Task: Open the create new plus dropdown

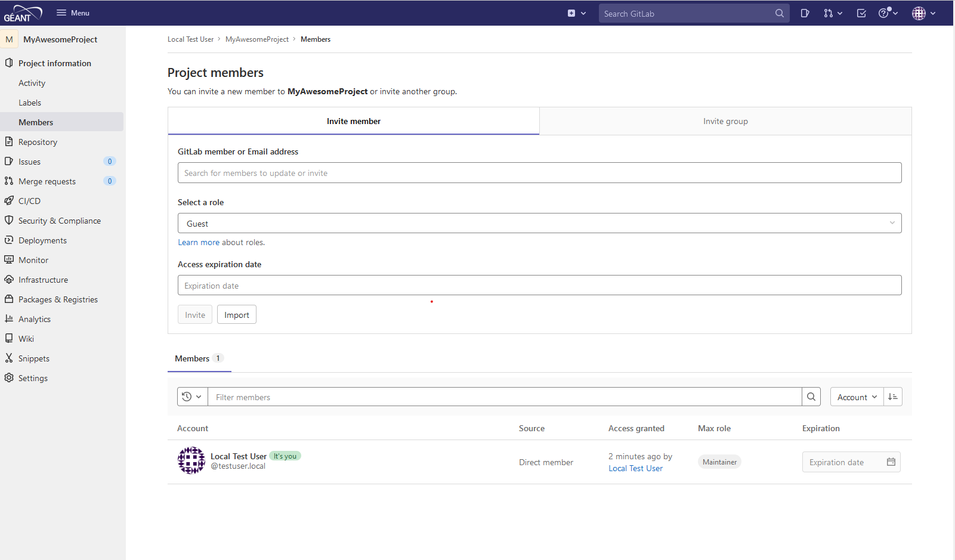Action: click(x=577, y=13)
